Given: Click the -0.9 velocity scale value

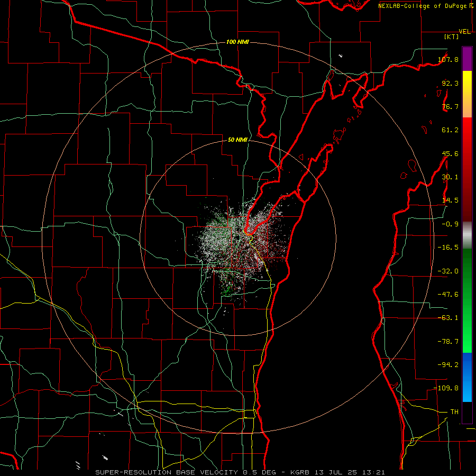Looking at the screenshot, I should click(450, 224).
